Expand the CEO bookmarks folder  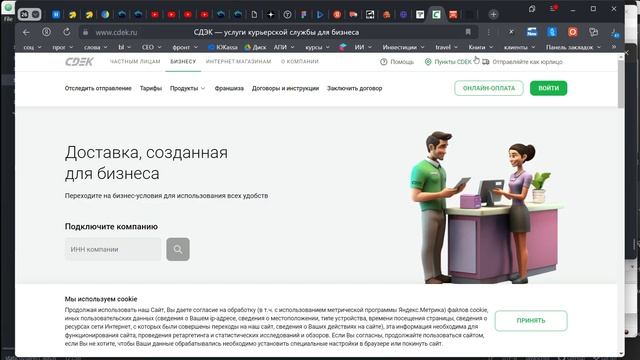[151, 47]
